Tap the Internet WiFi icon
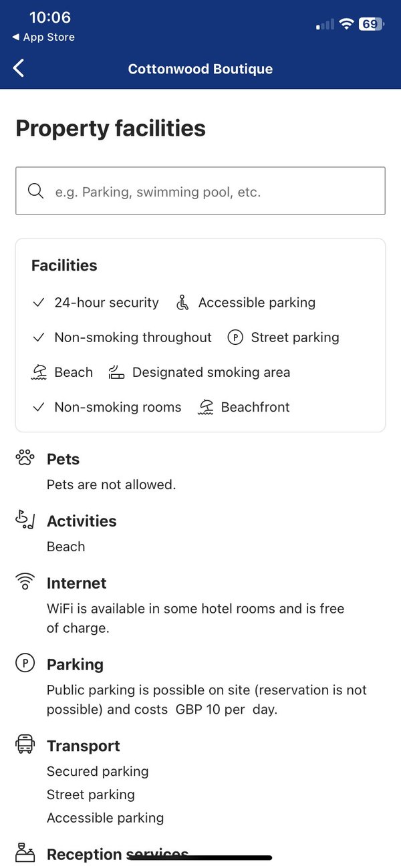The width and height of the screenshot is (401, 868). point(25,581)
